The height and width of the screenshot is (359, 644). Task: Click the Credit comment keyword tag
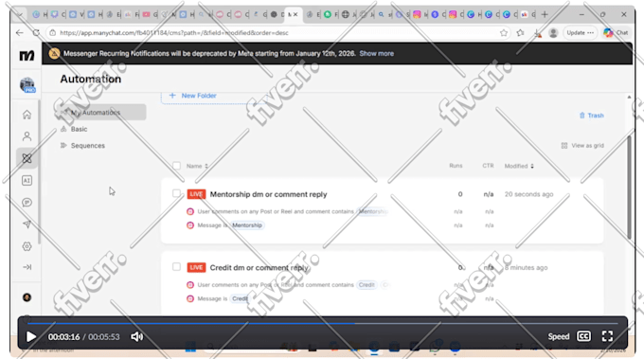(x=367, y=285)
